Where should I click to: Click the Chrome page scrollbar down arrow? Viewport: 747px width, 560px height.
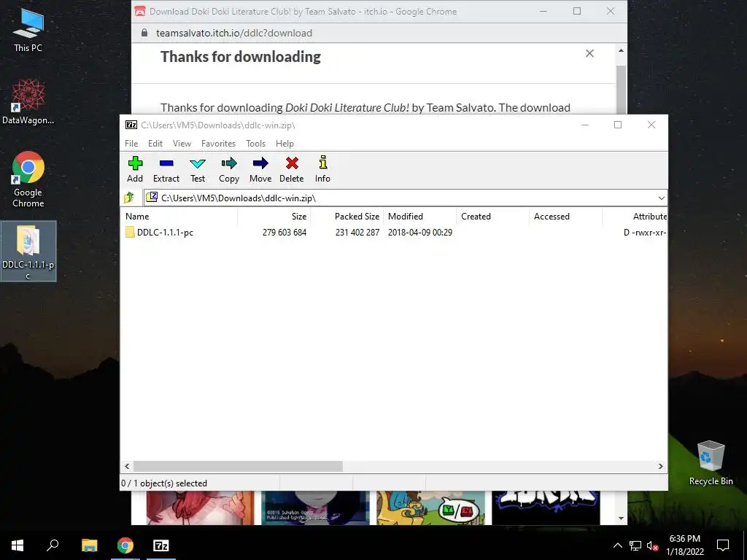[621, 518]
